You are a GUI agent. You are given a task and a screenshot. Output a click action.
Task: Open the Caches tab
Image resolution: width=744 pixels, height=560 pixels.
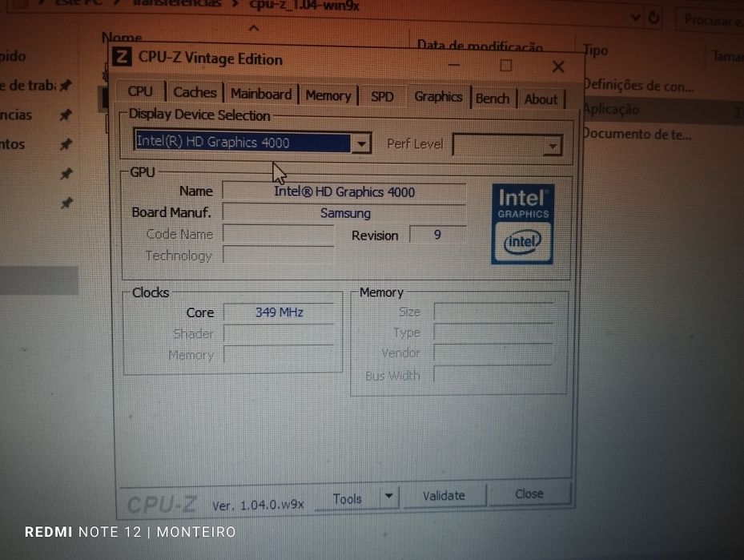(195, 92)
